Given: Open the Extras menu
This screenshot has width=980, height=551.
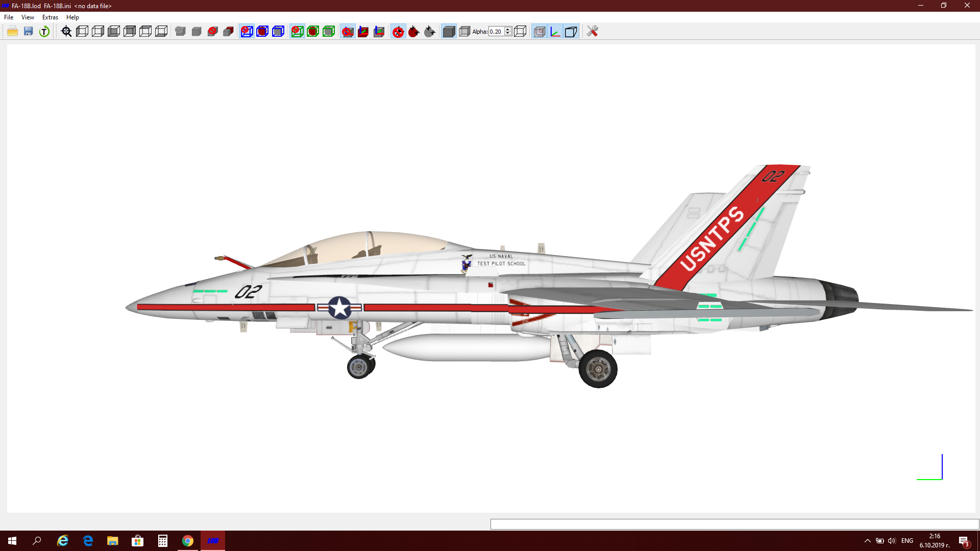Looking at the screenshot, I should (x=50, y=17).
